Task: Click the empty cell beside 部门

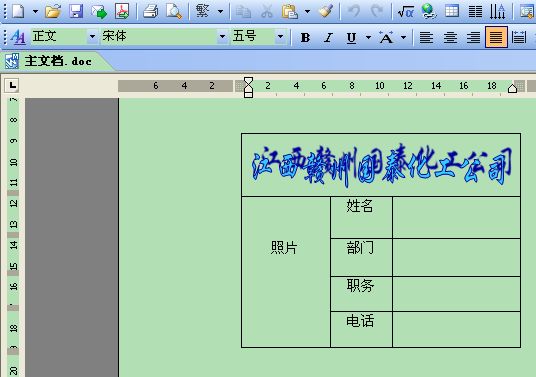Action: 456,257
